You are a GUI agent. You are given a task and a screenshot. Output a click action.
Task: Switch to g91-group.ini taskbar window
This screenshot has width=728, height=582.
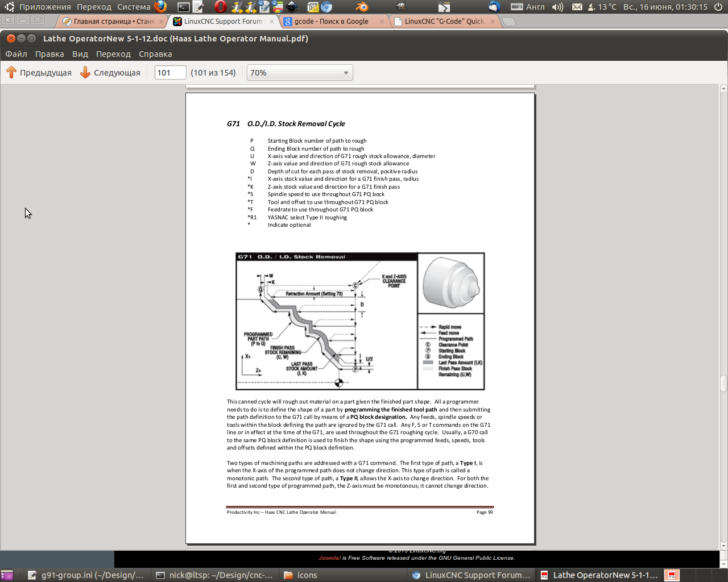[x=87, y=575]
